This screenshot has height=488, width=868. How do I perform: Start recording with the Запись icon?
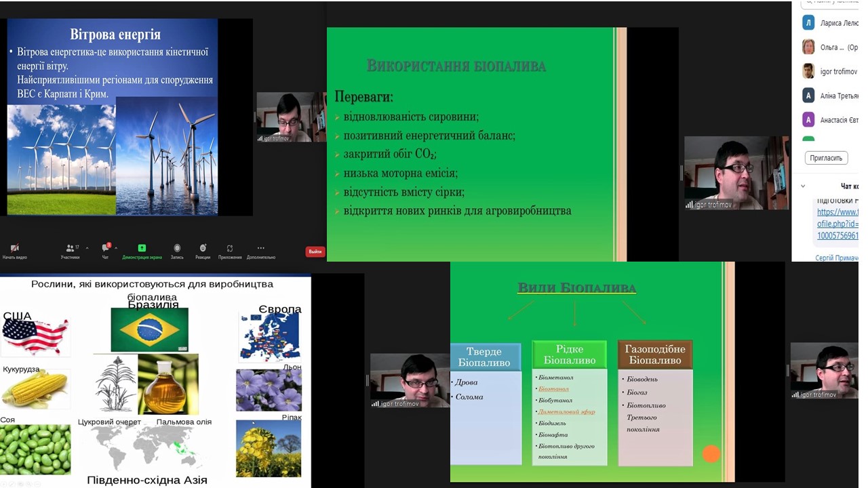pyautogui.click(x=177, y=248)
